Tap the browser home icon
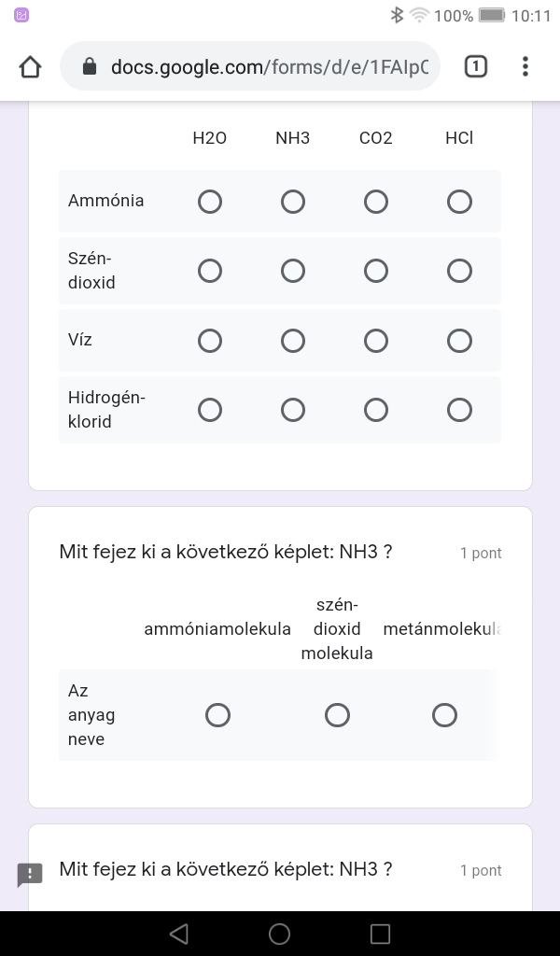This screenshot has height=956, width=560. click(x=30, y=66)
